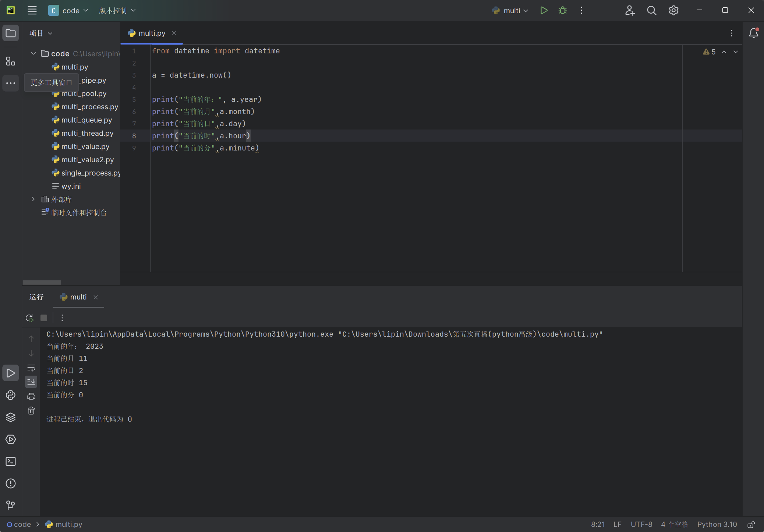Toggle soft-wrap in console output
Screen dimensions: 764x532
click(x=31, y=368)
